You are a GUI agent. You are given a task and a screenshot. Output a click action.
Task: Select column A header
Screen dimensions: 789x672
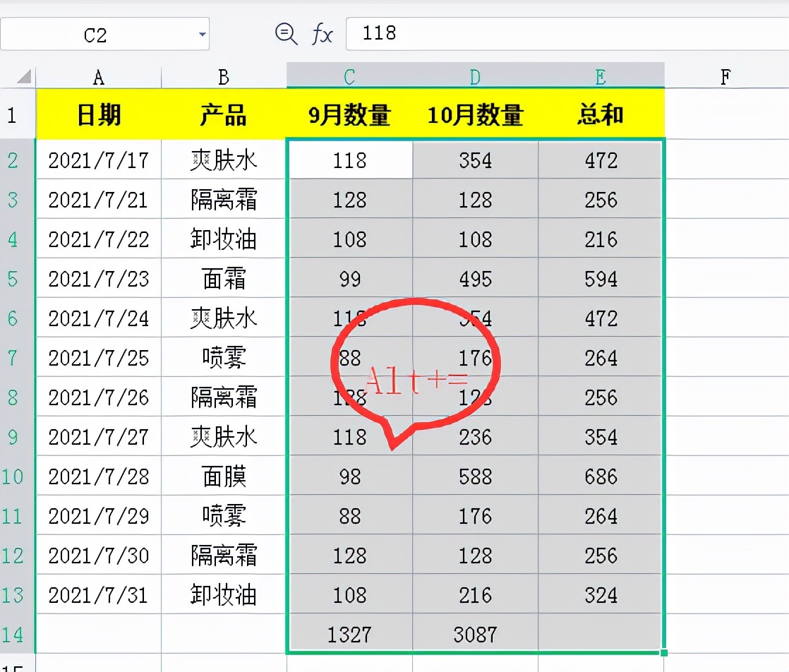click(99, 77)
